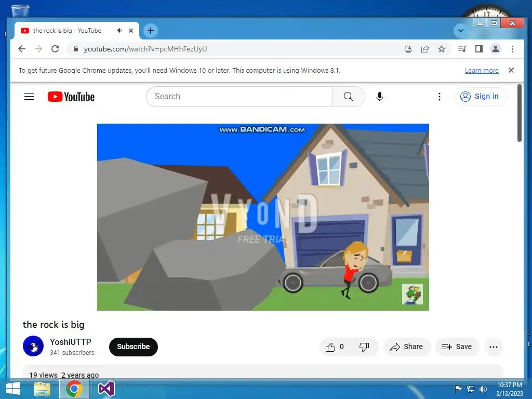Screen dimensions: 532x399
Task: Click the Share button
Action: point(406,347)
